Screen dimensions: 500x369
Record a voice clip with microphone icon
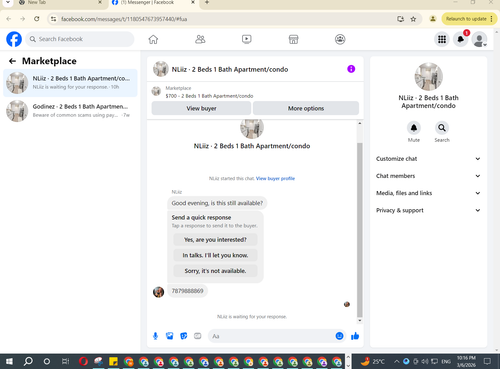click(x=155, y=336)
